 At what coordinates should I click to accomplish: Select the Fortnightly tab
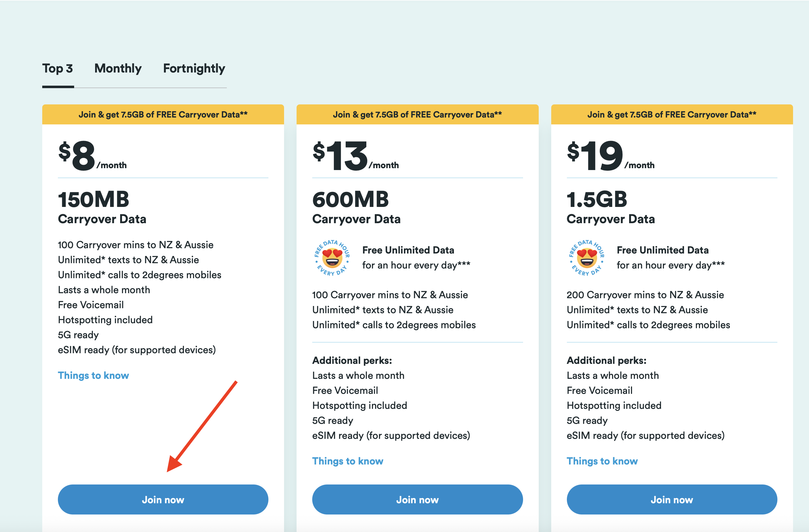click(x=194, y=69)
